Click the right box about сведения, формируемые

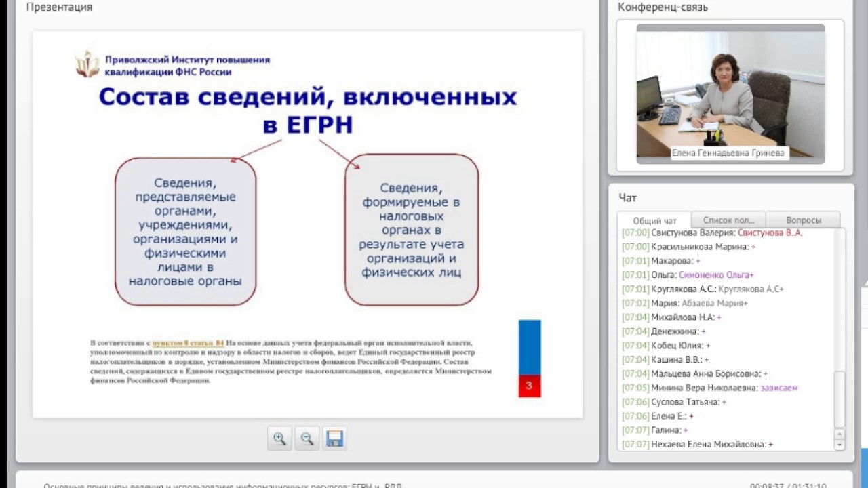pyautogui.click(x=411, y=230)
